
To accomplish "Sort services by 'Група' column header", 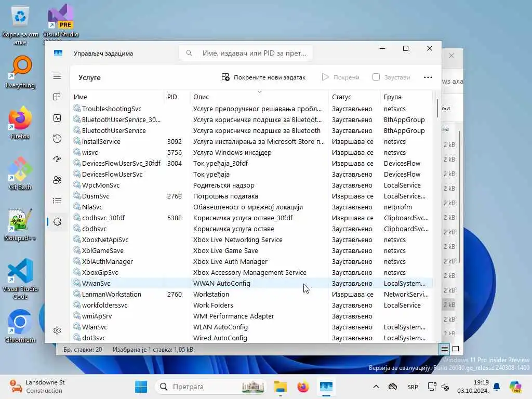I will tap(406, 97).
